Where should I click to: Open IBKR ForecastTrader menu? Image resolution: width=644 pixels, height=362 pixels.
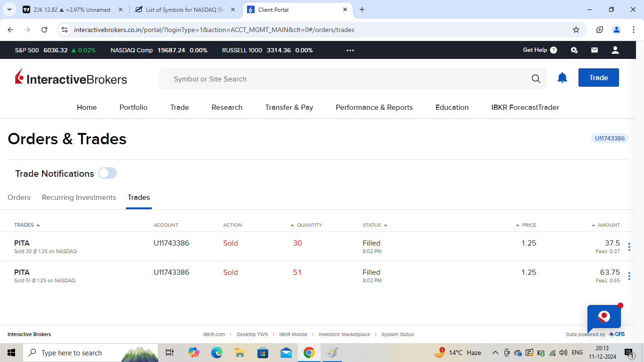525,107
